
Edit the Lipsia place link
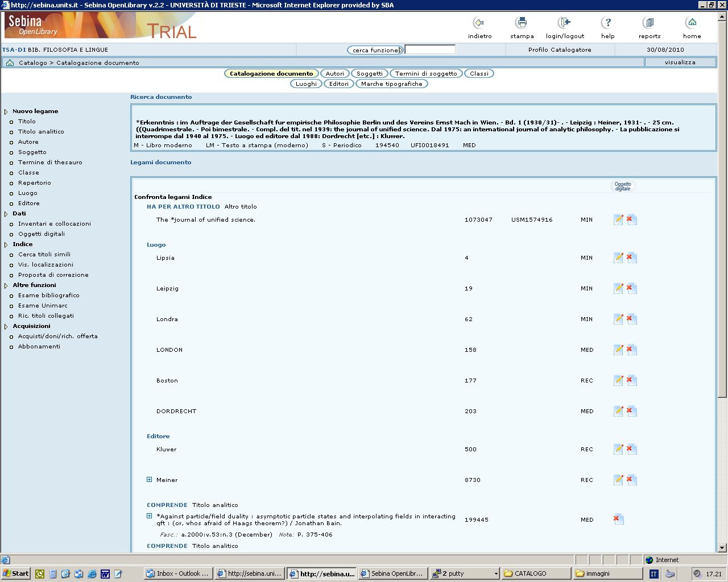click(618, 257)
